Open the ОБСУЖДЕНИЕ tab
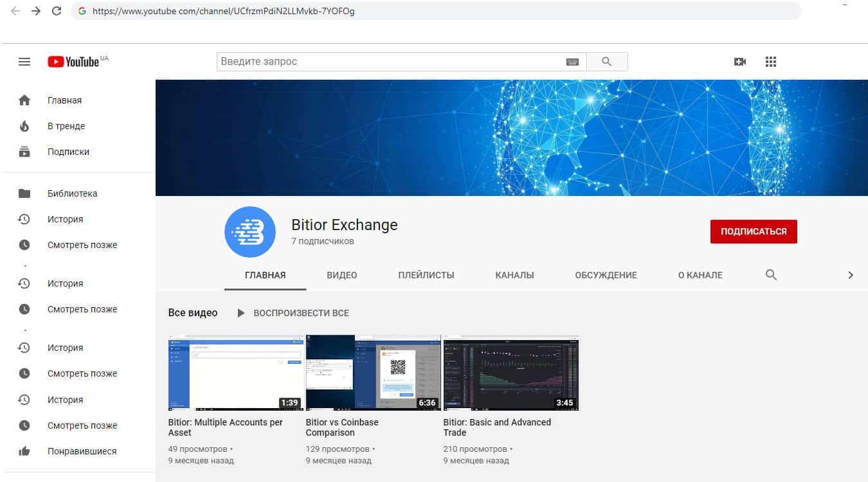The width and height of the screenshot is (868, 482). (606, 275)
